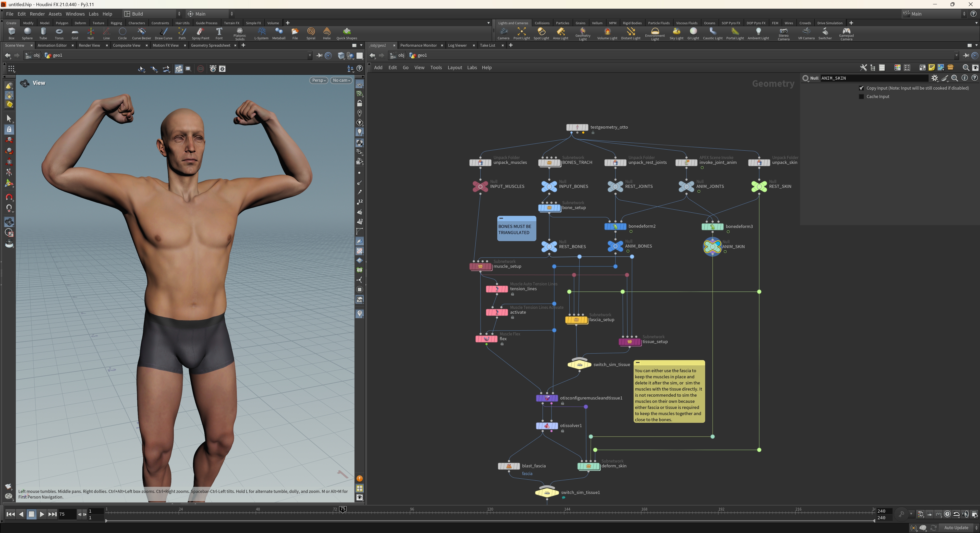Collapse the yellow sticky note

(638, 363)
